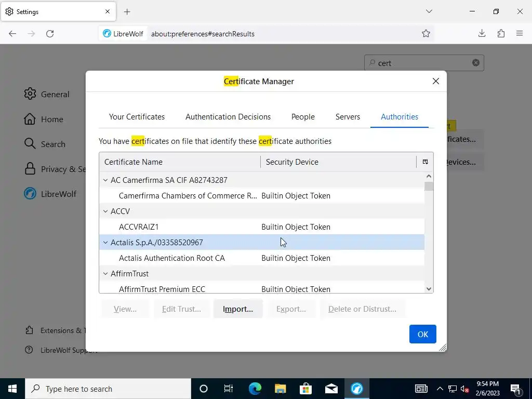
Task: Open the Windows Start menu
Action: coord(12,389)
